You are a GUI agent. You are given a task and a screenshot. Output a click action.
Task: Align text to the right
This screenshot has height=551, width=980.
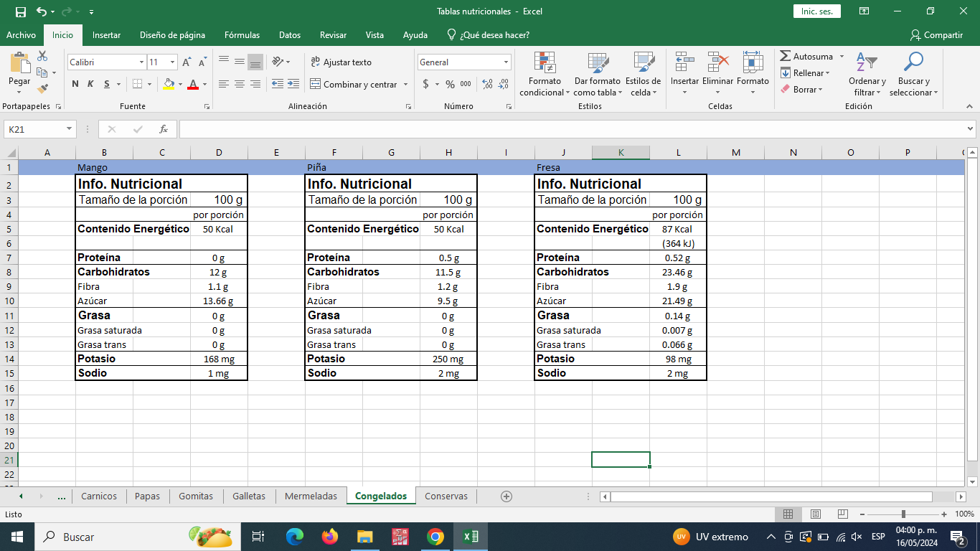point(255,84)
